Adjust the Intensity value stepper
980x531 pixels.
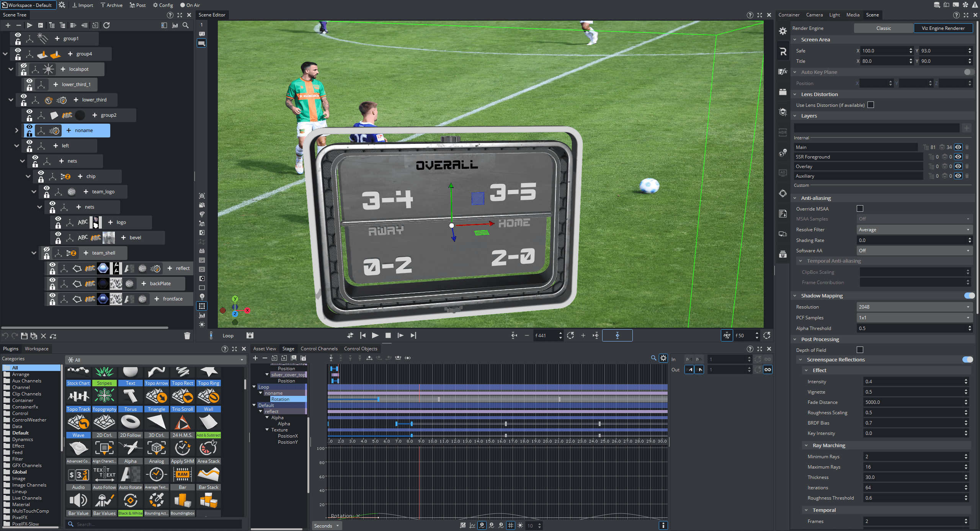click(965, 381)
